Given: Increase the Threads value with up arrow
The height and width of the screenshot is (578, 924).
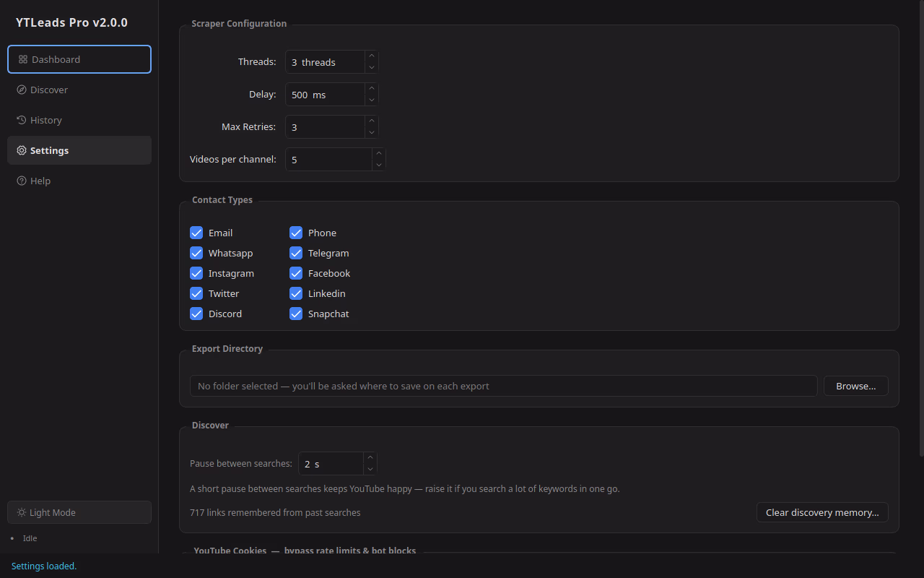Looking at the screenshot, I should [371, 56].
